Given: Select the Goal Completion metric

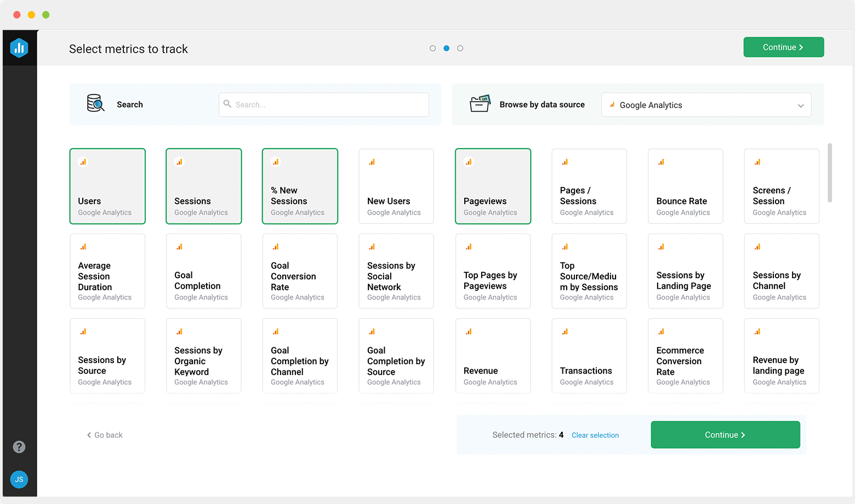Looking at the screenshot, I should click(204, 271).
